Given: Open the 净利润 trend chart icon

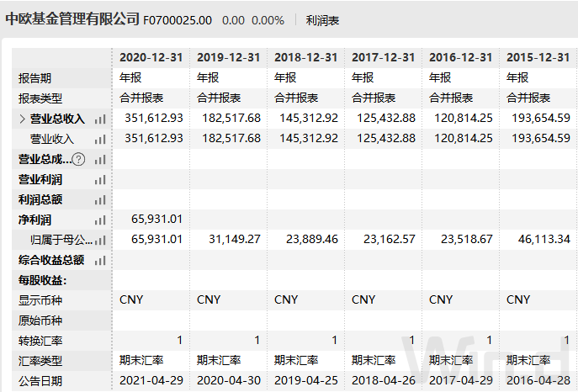Looking at the screenshot, I should (x=100, y=220).
